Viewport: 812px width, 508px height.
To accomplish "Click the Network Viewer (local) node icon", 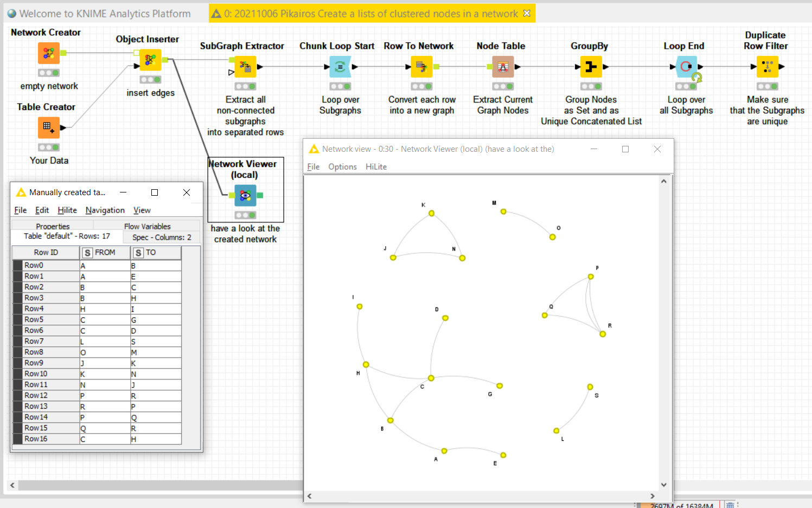I will [245, 195].
